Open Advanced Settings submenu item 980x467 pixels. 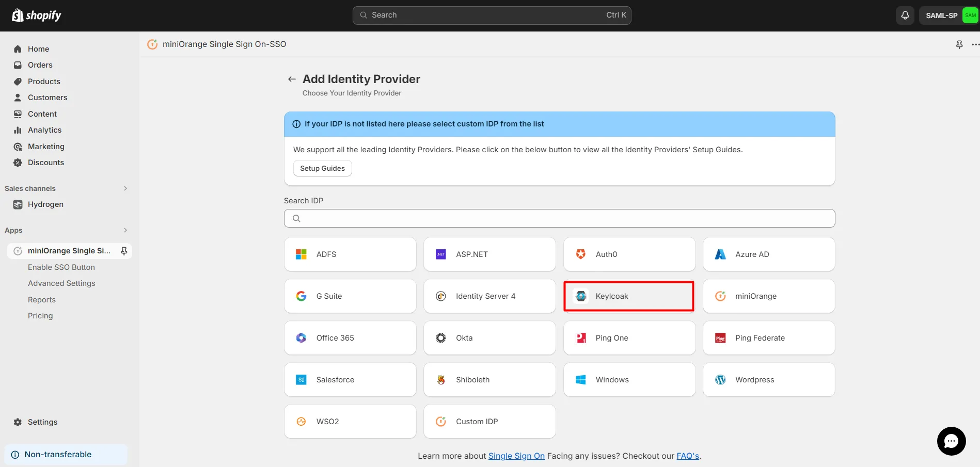(61, 283)
